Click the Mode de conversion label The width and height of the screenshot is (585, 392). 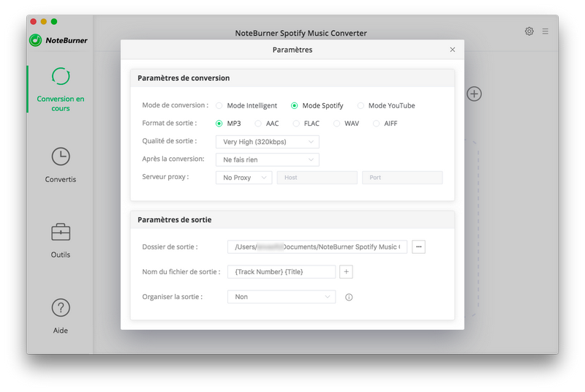[175, 105]
